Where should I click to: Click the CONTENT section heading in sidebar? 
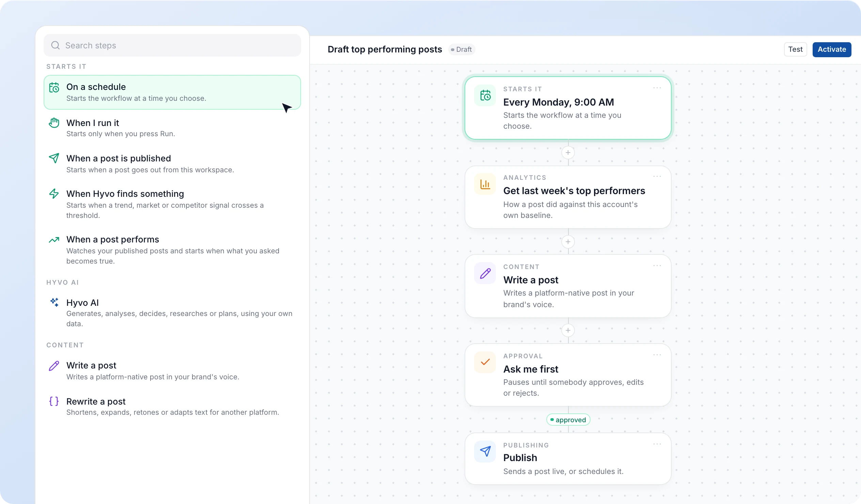pyautogui.click(x=65, y=345)
